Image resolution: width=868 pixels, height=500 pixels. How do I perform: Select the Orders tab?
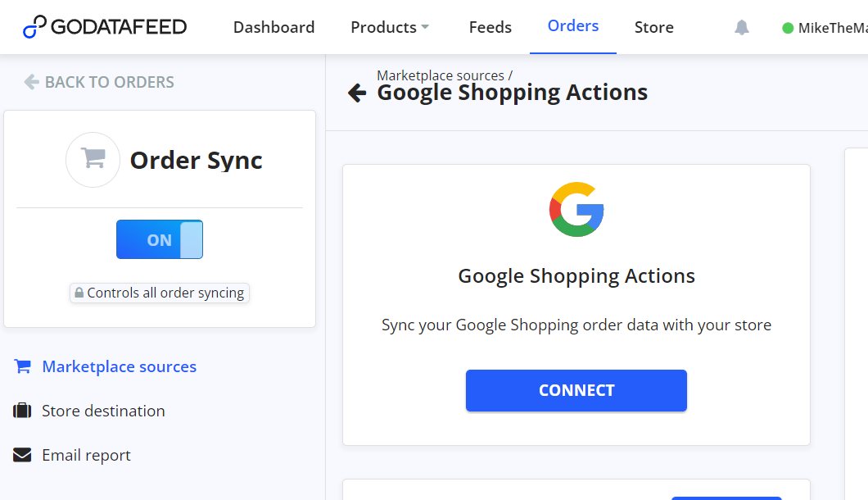click(573, 26)
